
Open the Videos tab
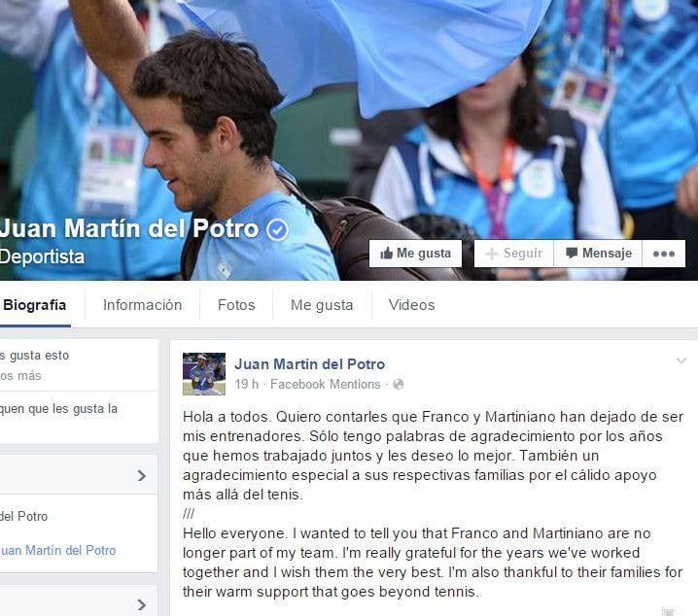412,305
